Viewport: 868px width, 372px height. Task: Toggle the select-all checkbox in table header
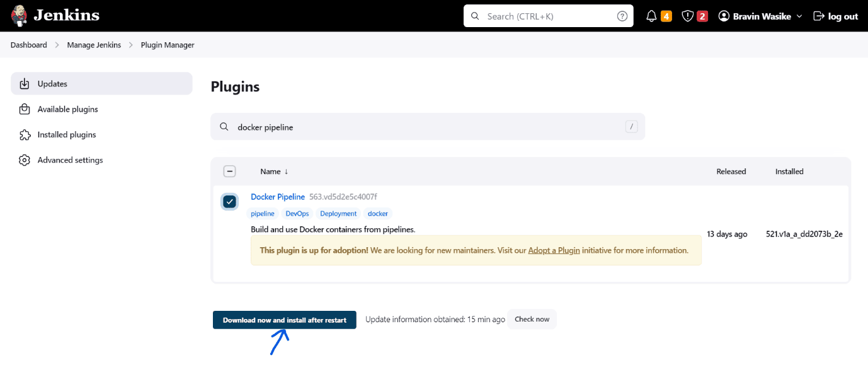[230, 171]
